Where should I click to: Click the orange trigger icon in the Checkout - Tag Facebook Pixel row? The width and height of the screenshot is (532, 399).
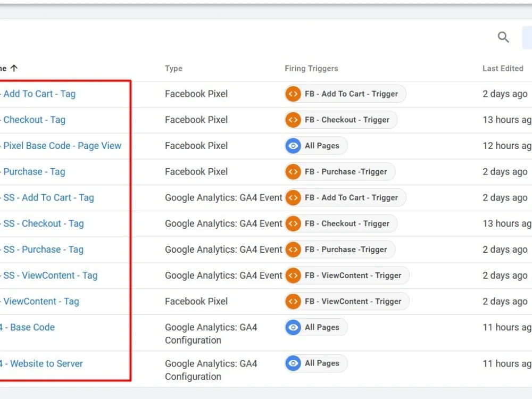293,120
